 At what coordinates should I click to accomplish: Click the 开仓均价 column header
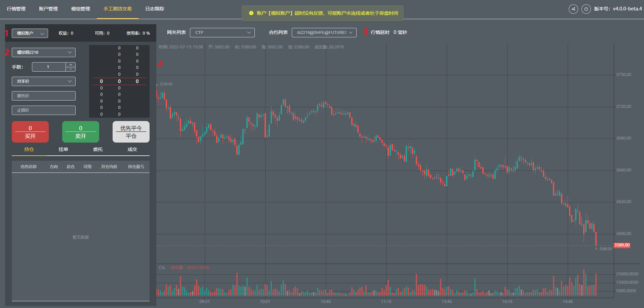coord(109,167)
